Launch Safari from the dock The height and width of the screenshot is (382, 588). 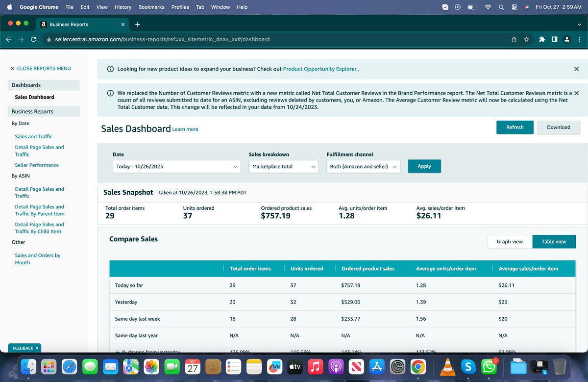coord(70,366)
